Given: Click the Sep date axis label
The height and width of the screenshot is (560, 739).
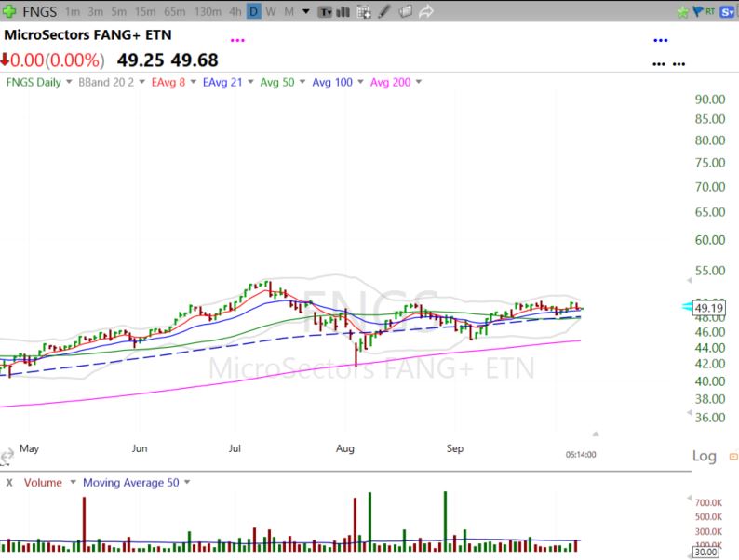Looking at the screenshot, I should pos(455,448).
